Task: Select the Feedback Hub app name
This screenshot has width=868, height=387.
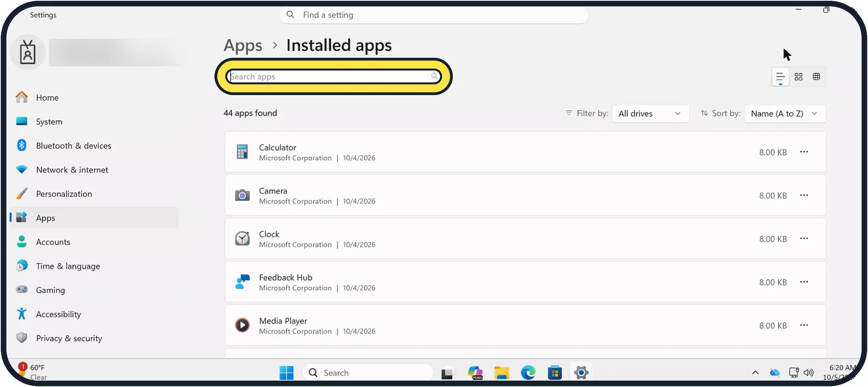Action: (x=286, y=278)
